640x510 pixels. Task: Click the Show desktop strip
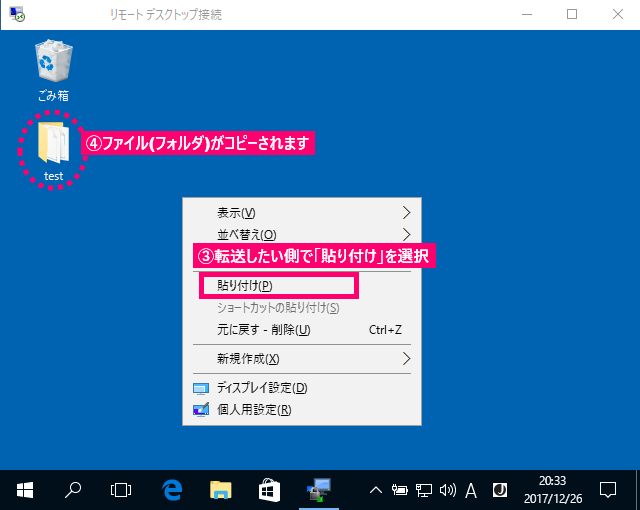click(x=638, y=490)
